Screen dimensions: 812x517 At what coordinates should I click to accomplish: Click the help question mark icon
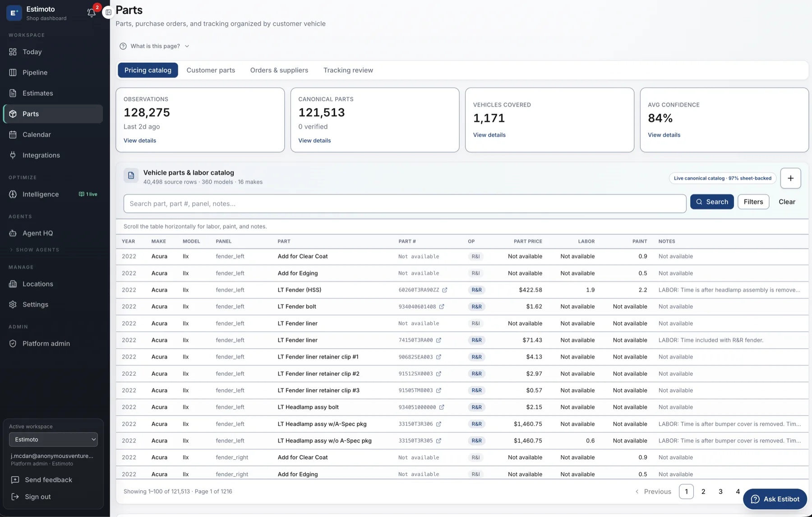click(x=123, y=46)
